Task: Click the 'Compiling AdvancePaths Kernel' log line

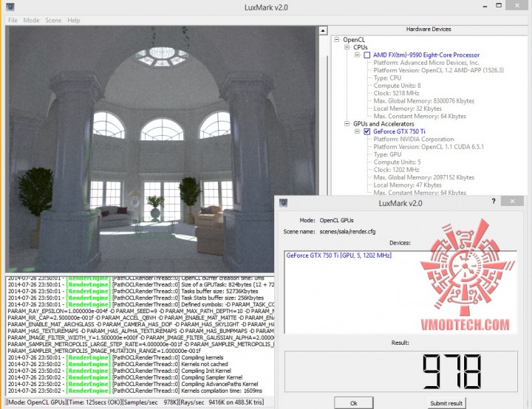Action: click(133, 384)
